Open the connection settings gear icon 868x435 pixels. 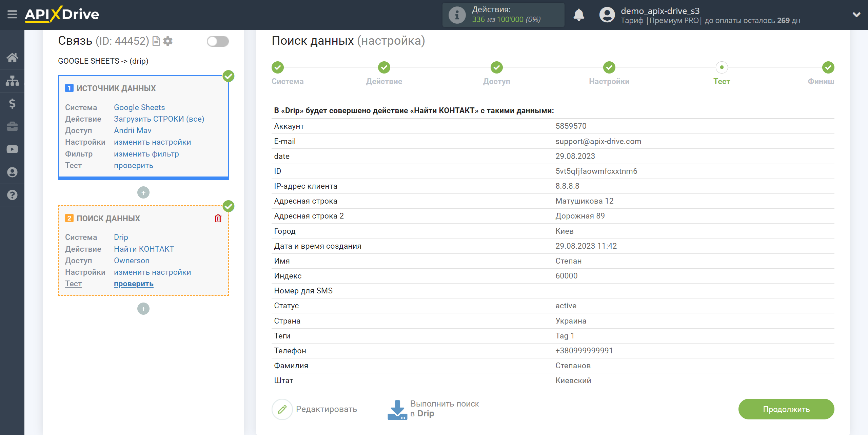coord(168,41)
